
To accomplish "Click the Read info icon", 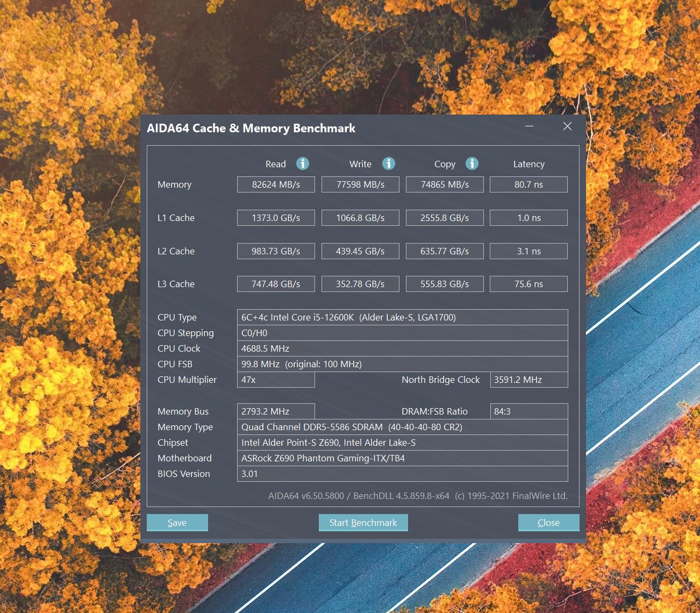I will coord(303,163).
